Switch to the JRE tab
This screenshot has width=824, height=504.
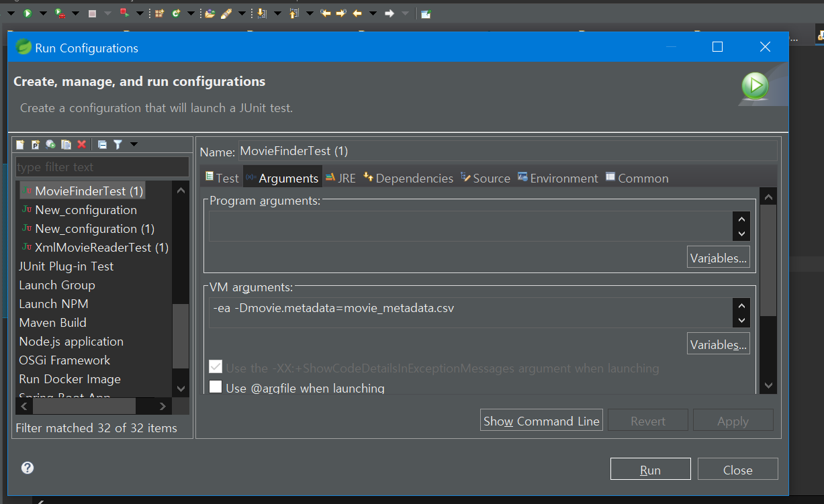tap(340, 178)
